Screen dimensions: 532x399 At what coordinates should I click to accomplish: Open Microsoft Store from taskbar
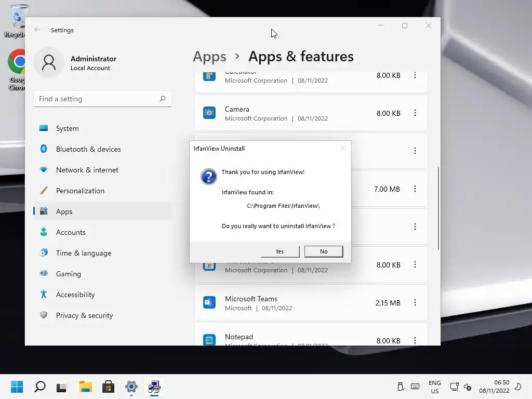[x=108, y=387]
